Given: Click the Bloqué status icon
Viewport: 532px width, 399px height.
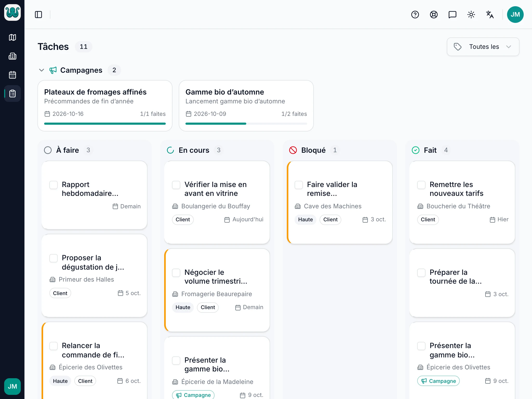Looking at the screenshot, I should click(x=293, y=150).
